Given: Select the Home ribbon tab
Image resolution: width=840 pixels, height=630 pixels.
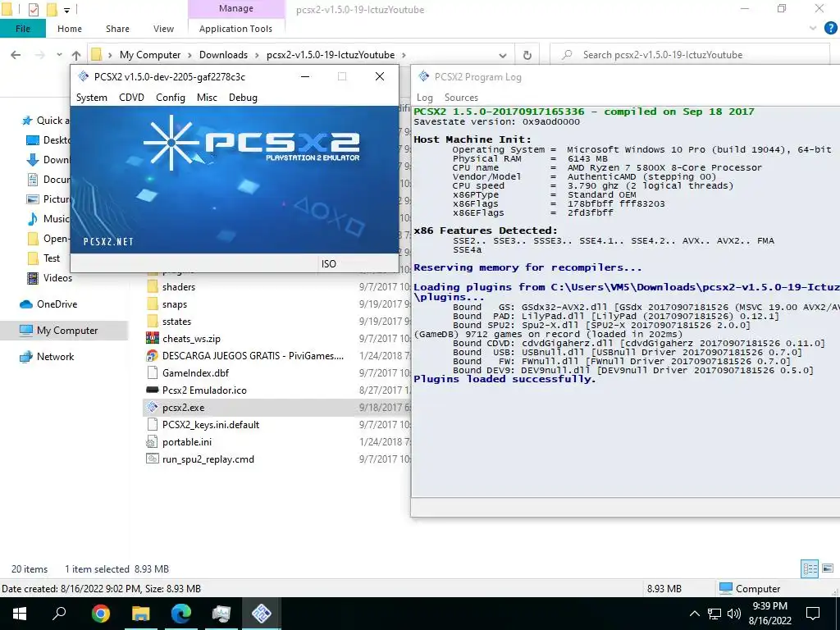Looking at the screenshot, I should 70,29.
